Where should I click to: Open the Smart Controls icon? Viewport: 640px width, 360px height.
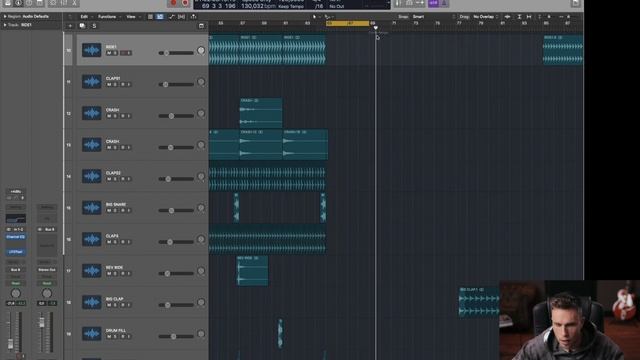coord(53,3)
